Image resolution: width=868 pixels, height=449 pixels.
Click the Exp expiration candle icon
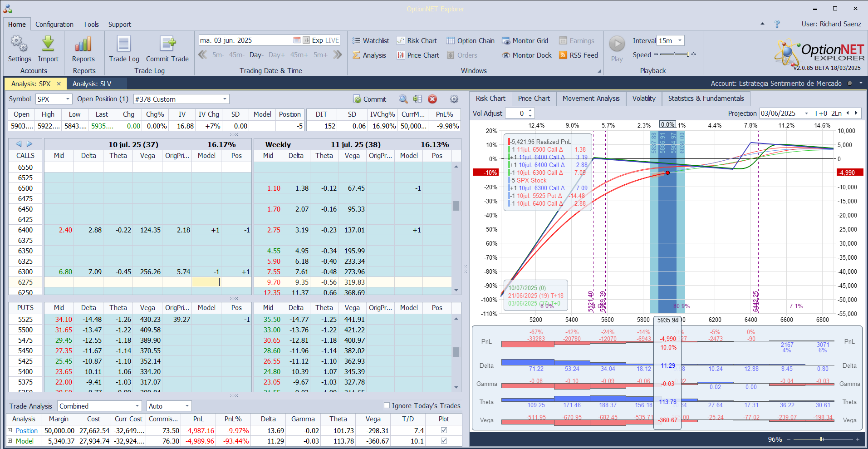point(306,40)
